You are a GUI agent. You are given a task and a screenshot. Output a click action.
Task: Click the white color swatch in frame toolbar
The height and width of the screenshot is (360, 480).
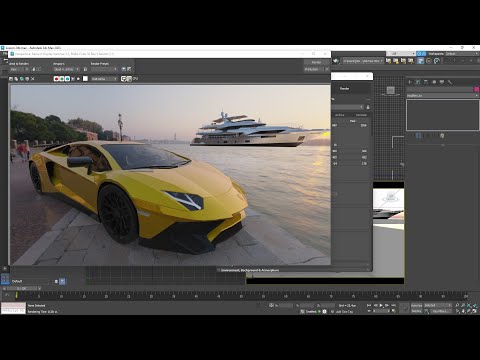[x=85, y=79]
